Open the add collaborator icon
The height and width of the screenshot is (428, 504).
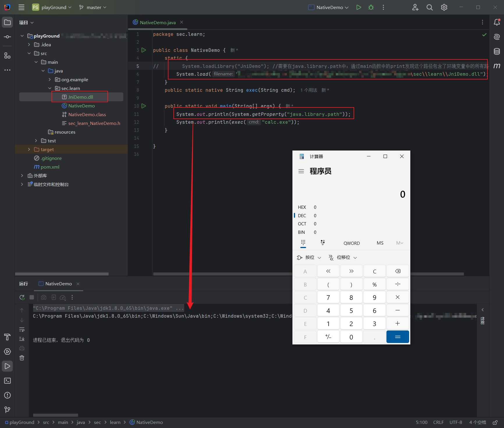(x=415, y=7)
